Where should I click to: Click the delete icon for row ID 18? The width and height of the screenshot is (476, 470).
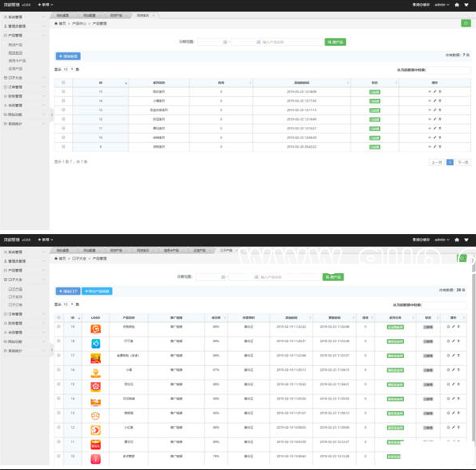[458, 341]
